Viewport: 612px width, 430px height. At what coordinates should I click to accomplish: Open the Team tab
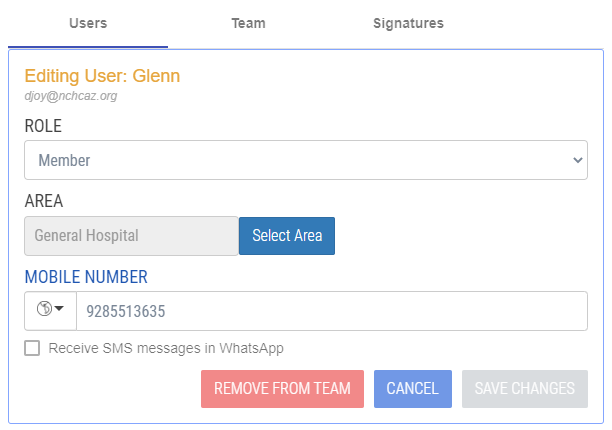click(x=248, y=23)
